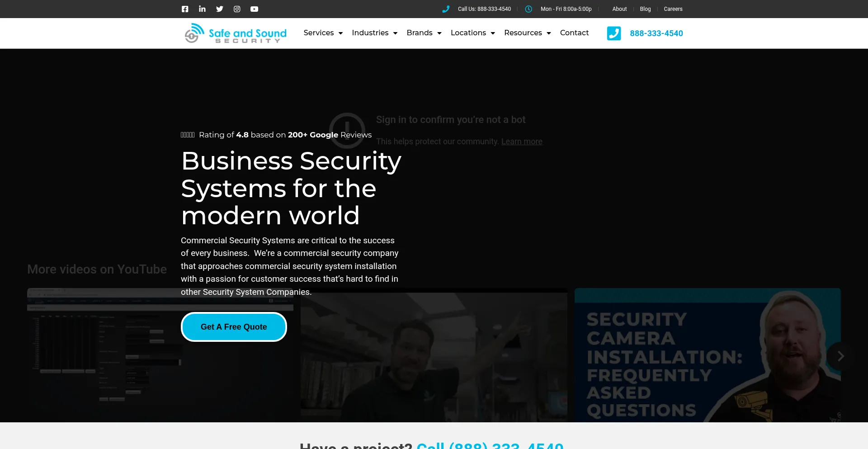This screenshot has width=868, height=449.
Task: Expand the Industries dropdown menu
Action: click(x=375, y=33)
